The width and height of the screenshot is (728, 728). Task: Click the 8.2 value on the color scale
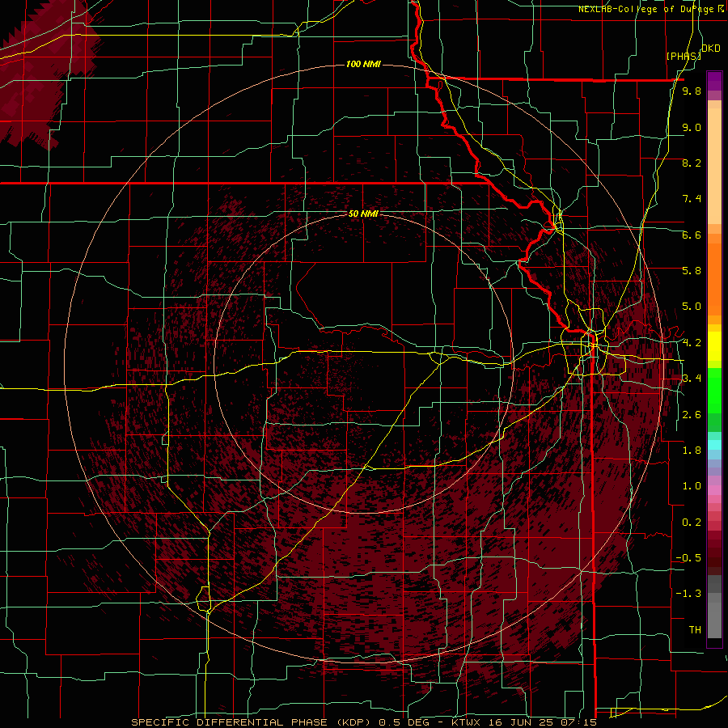[692, 163]
